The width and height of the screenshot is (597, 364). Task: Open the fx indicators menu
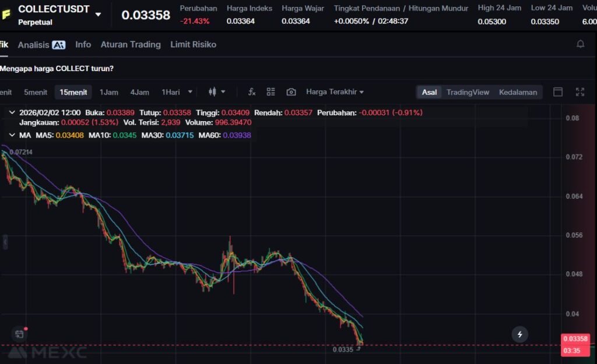252,92
